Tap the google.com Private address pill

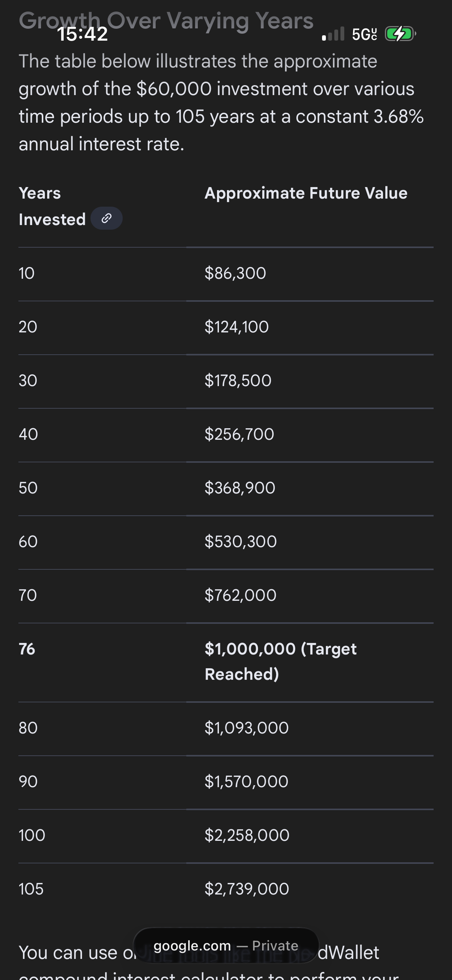(226, 946)
